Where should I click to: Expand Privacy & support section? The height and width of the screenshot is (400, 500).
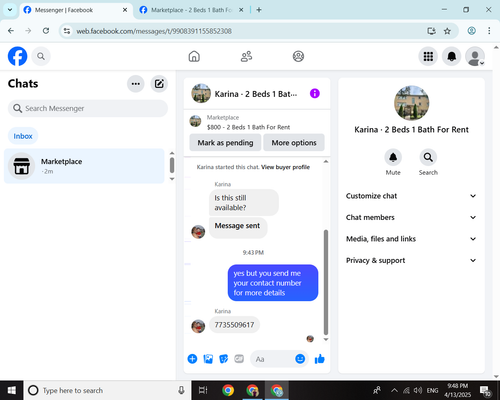411,260
